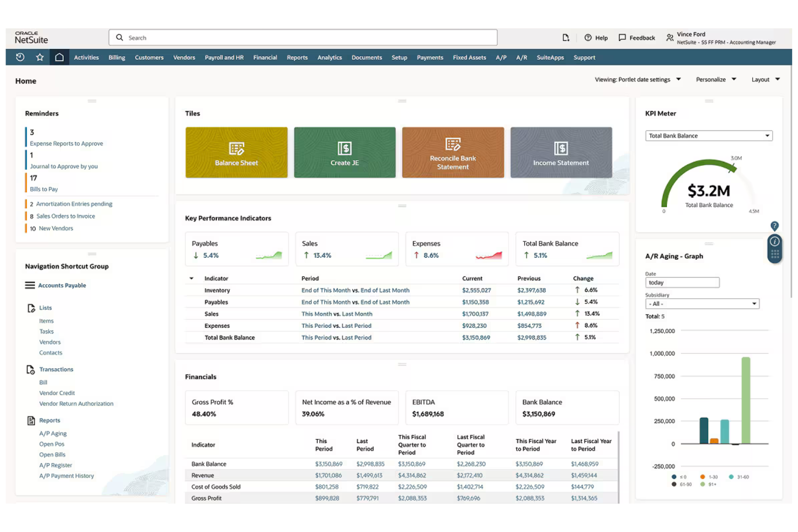Select the Analytics menu tab
This screenshot has height=532, width=798.
329,57
